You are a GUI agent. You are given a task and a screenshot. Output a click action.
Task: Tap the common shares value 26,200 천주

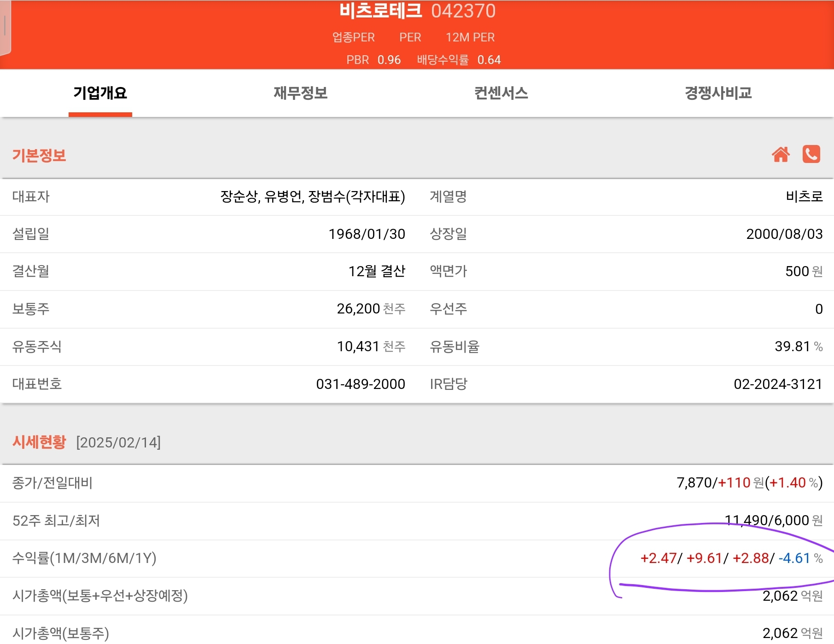[371, 309]
